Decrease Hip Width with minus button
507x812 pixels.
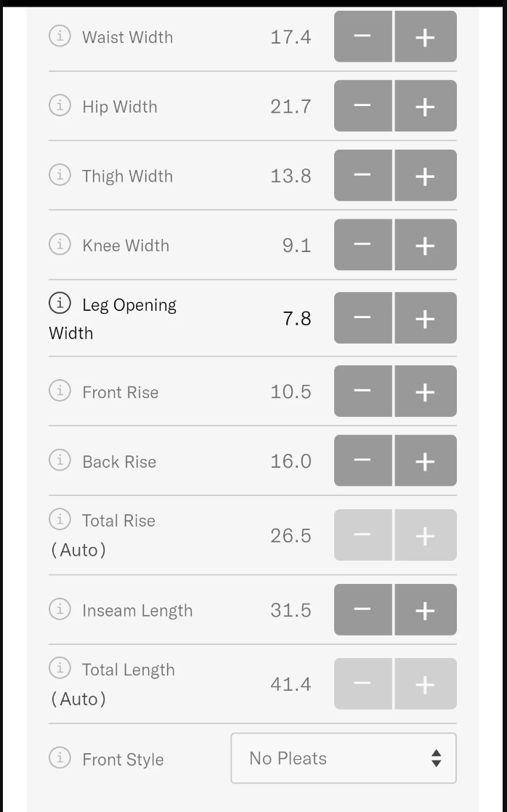click(362, 106)
